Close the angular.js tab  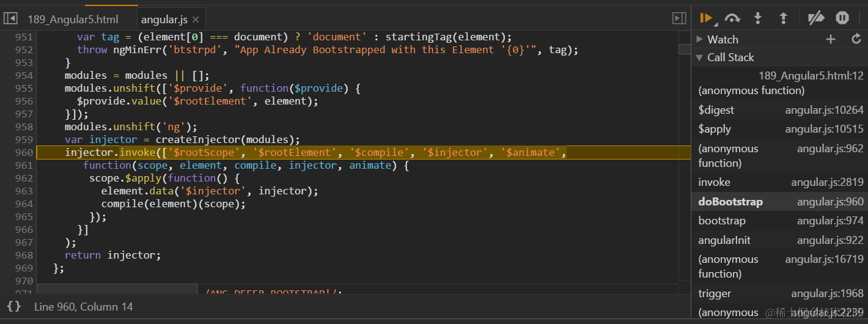[x=195, y=20]
